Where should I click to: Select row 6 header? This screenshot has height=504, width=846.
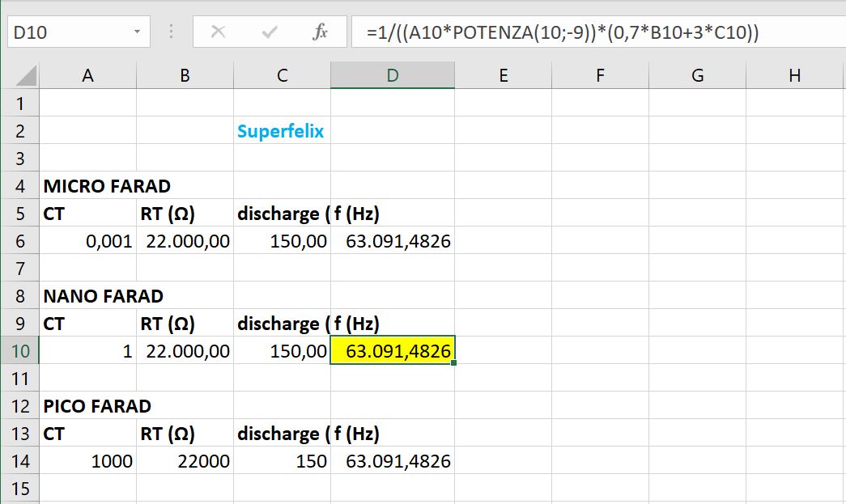[20, 241]
